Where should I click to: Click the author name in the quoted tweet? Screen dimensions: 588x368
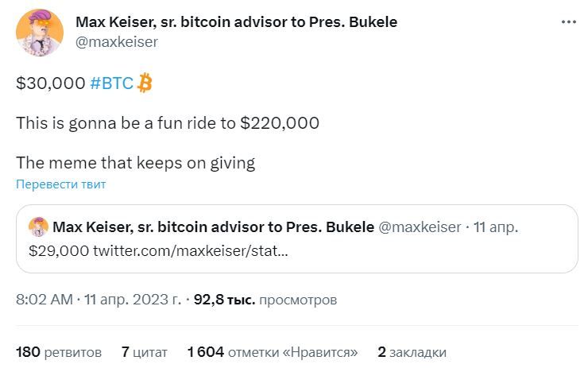point(213,227)
